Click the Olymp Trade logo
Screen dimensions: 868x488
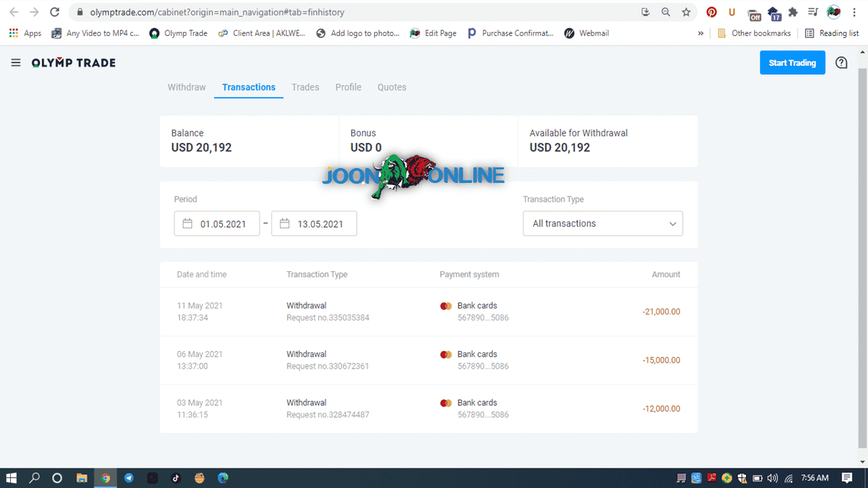point(73,63)
